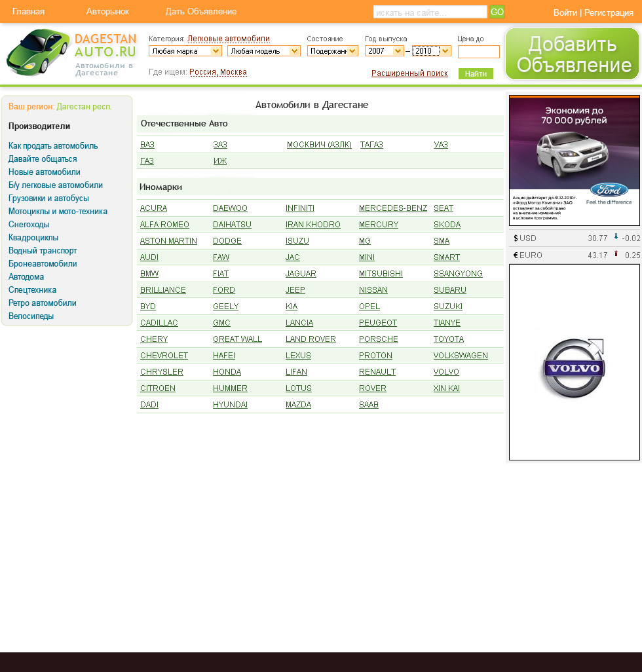Open the IRAN KHODRO brand link
642x672 pixels.
313,225
